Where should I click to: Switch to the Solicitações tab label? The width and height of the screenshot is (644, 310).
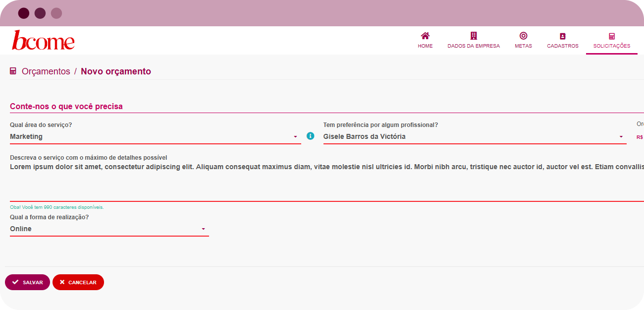[x=612, y=46]
